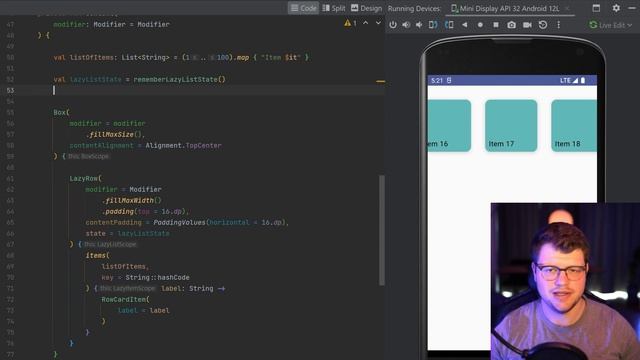
Task: Click the Item 16 card in the emulator
Action: [449, 125]
